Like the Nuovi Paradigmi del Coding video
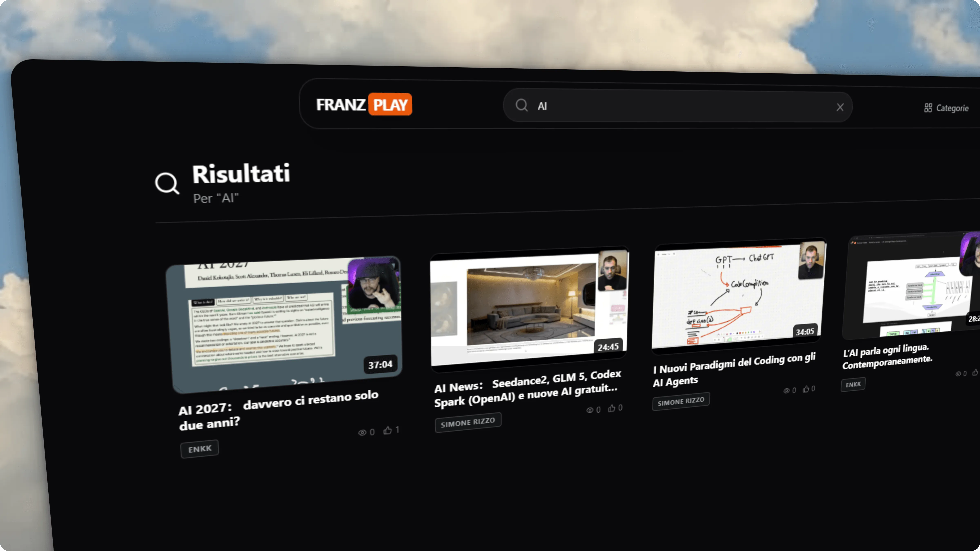This screenshot has width=980, height=551. coord(806,389)
